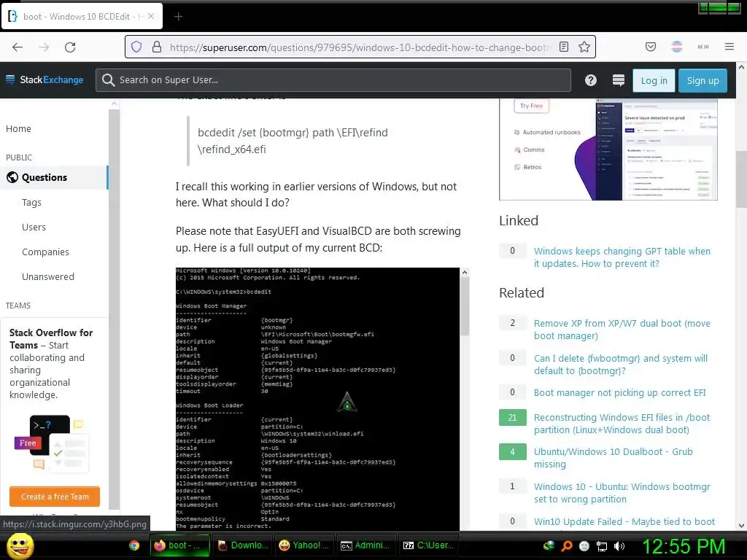Click the superuser.com address bar
Image resolution: width=747 pixels, height=560 pixels.
pyautogui.click(x=360, y=47)
